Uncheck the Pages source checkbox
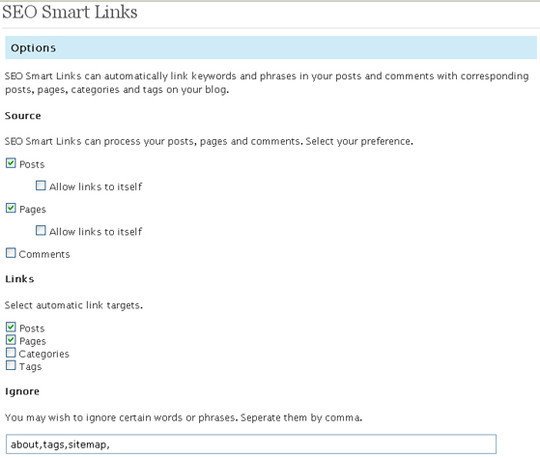 point(11,208)
